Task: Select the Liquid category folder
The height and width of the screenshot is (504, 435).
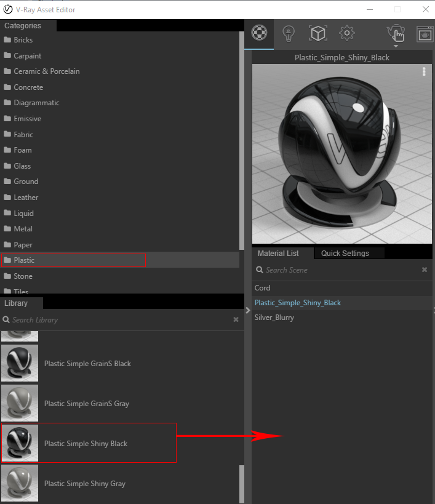Action: click(120, 213)
